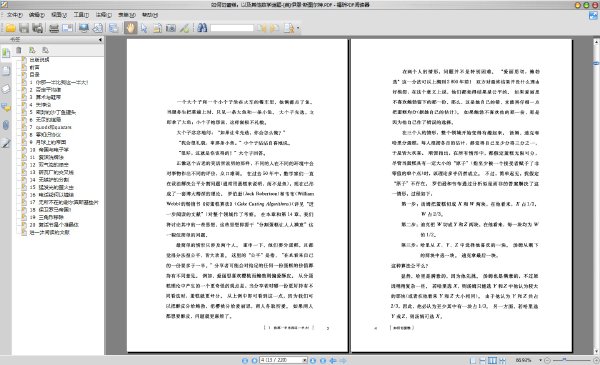Select bookmark chapter 20

[54, 225]
